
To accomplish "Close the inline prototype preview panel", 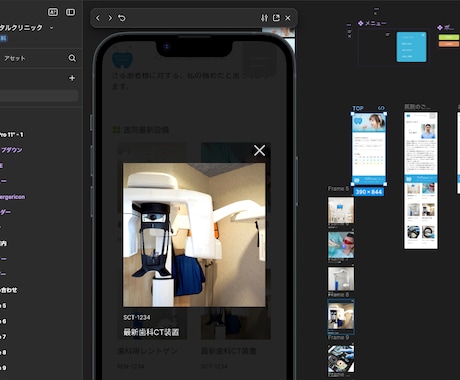I will point(288,18).
